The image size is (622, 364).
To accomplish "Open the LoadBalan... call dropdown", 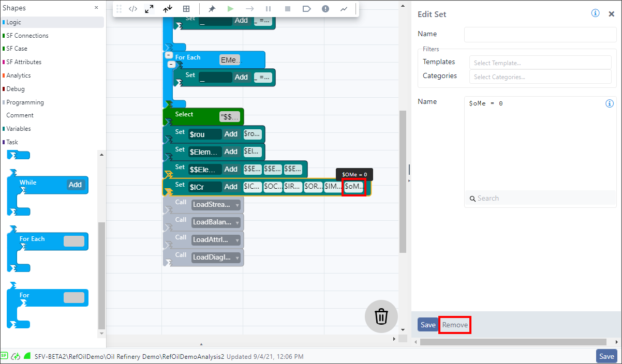I will click(216, 222).
